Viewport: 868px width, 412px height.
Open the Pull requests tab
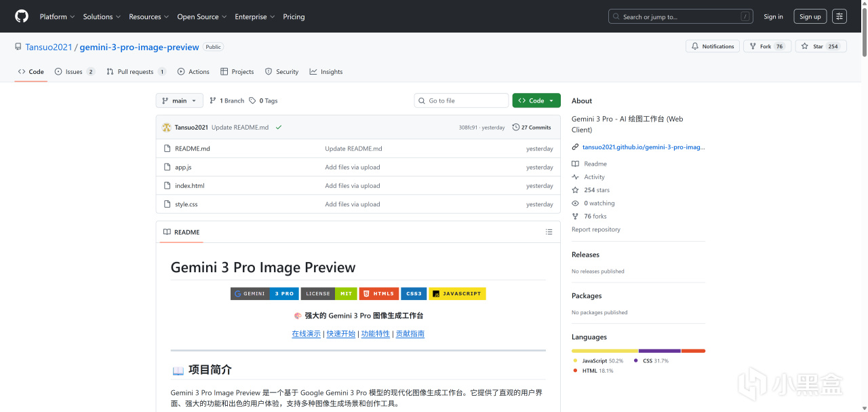[136, 71]
